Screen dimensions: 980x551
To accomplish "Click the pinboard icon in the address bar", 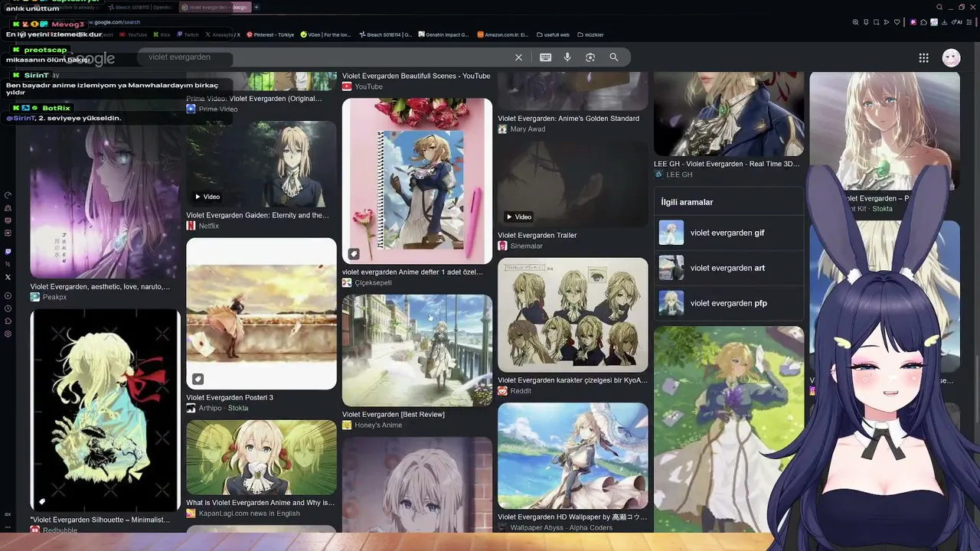I will tap(866, 22).
